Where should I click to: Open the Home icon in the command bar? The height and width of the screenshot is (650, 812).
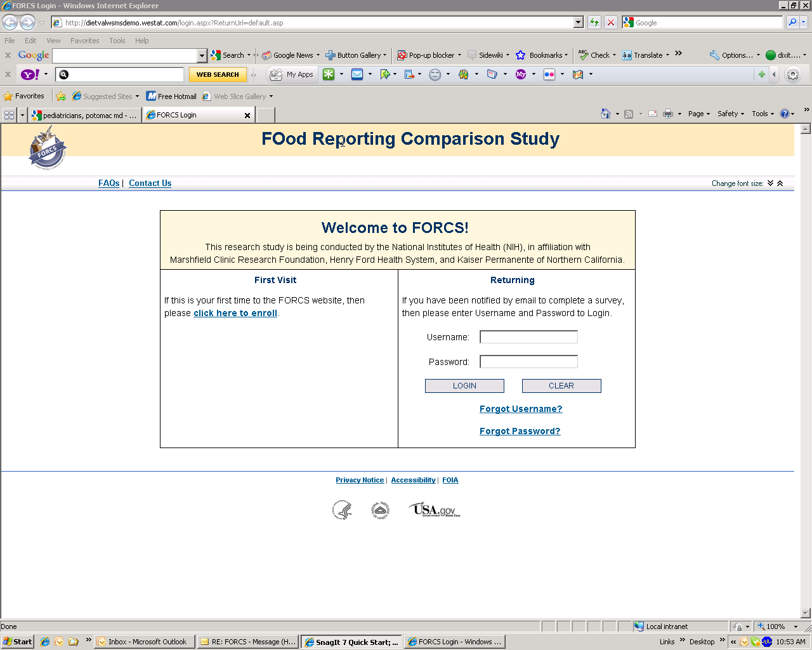point(606,114)
